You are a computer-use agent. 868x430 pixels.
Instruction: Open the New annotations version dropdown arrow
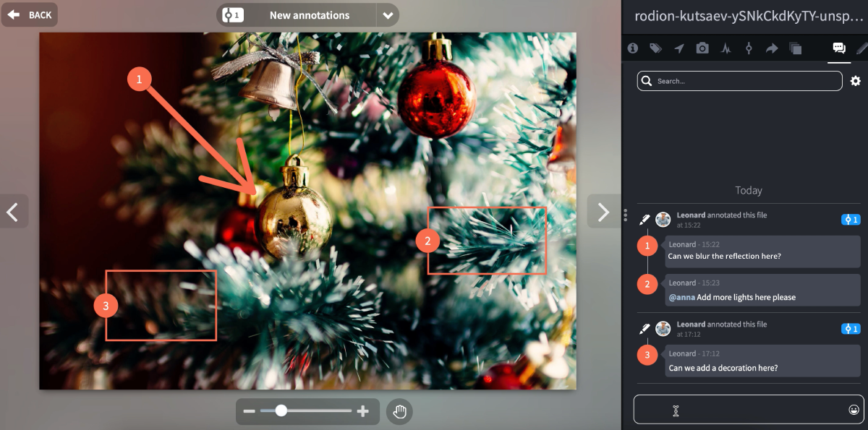pos(388,15)
